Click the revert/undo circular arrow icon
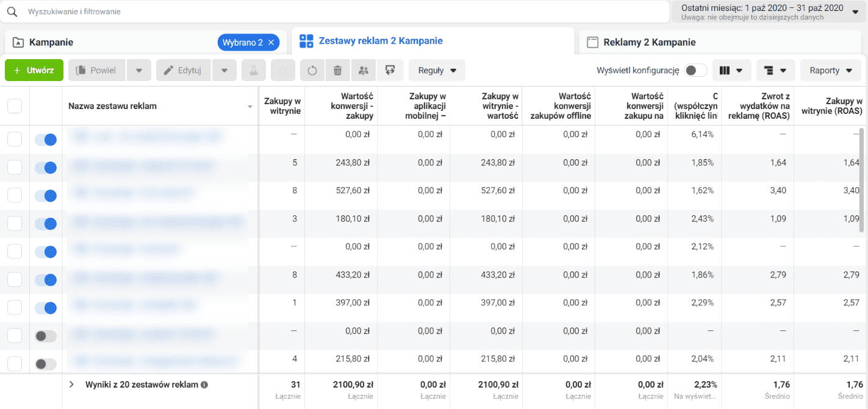Image resolution: width=868 pixels, height=409 pixels. coord(312,71)
